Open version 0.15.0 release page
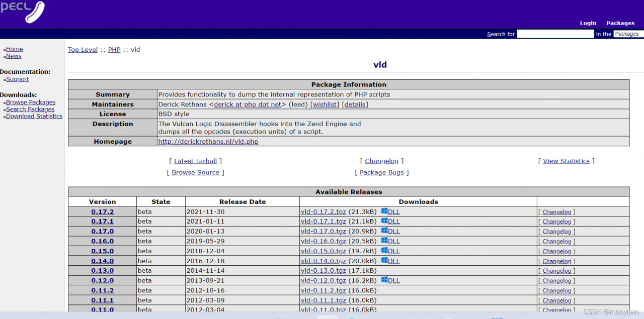 [102, 251]
